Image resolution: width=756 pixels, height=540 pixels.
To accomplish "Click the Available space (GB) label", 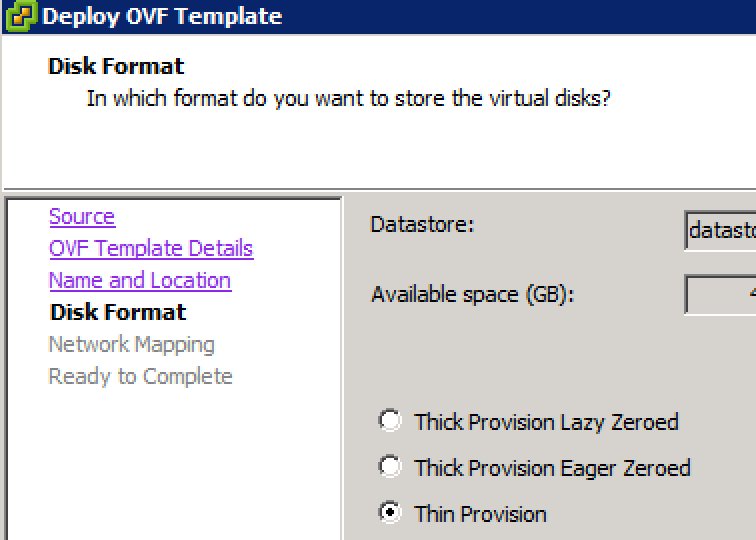I will 473,294.
